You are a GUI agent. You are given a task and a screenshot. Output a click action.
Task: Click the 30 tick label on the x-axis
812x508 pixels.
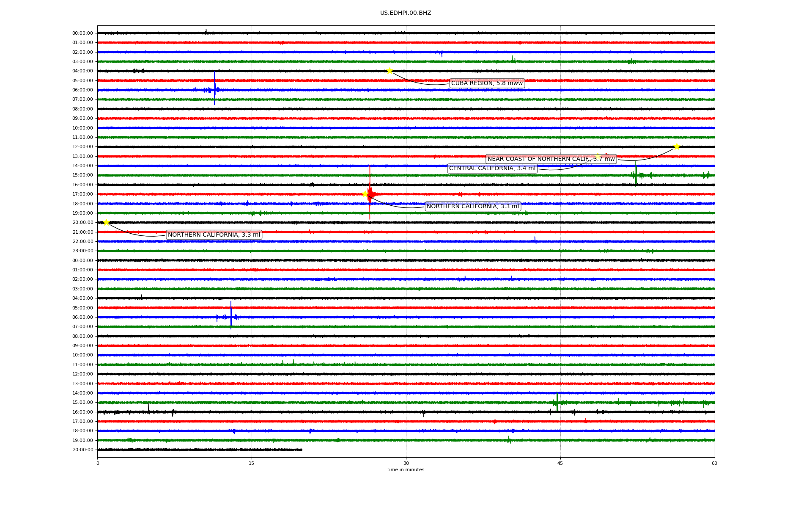coord(406,463)
